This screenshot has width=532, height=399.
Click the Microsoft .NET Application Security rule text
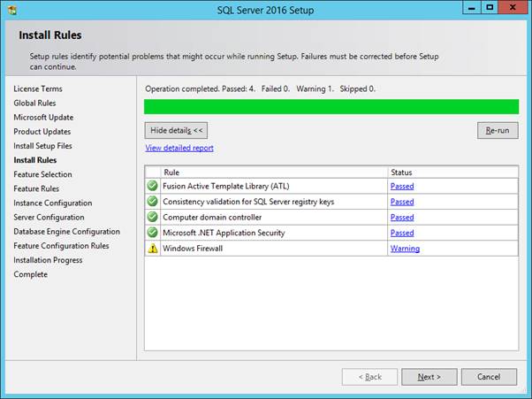tap(224, 233)
